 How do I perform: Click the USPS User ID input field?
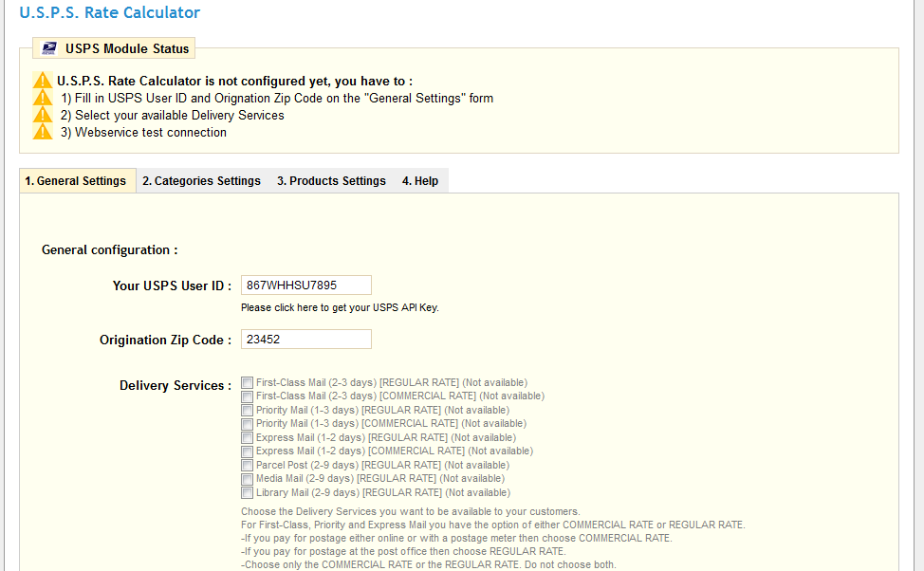pos(305,285)
